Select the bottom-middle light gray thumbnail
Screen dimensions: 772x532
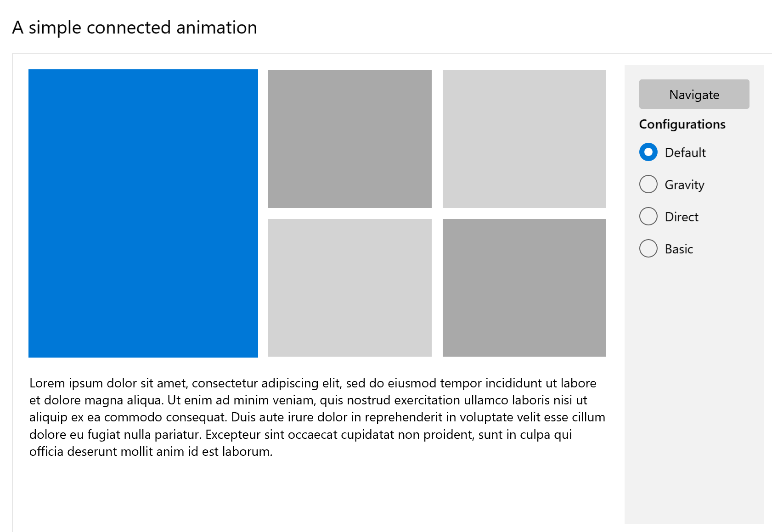(349, 288)
